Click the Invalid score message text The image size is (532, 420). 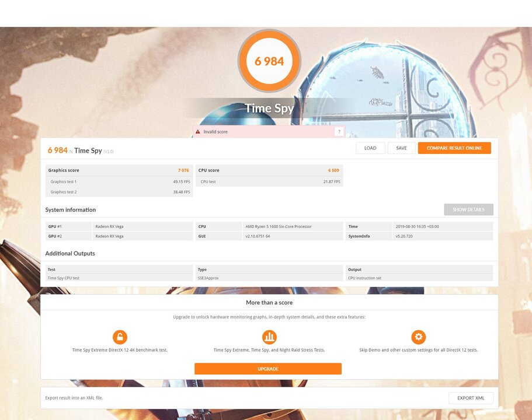[x=215, y=131]
